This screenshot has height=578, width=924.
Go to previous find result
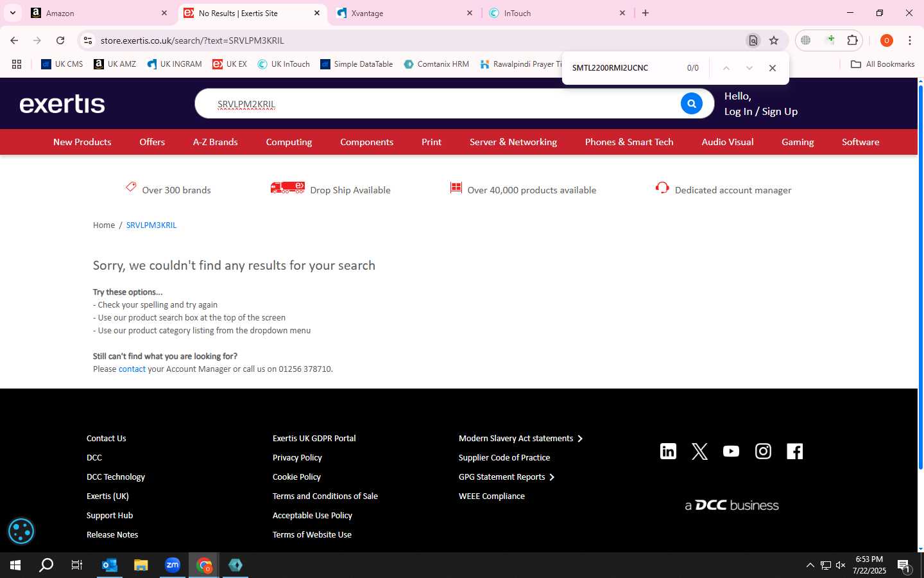726,68
